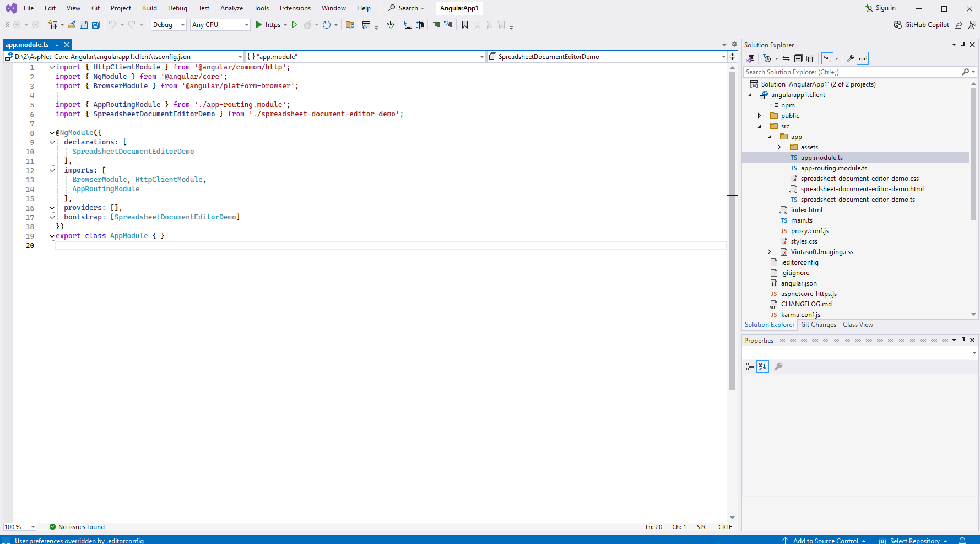980x544 pixels.
Task: Click the Save All toolbar icon
Action: tap(96, 25)
